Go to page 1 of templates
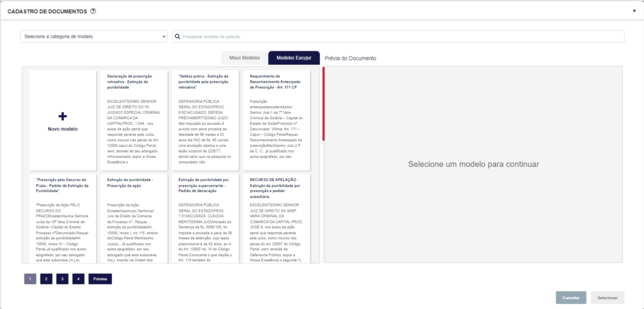The width and height of the screenshot is (644, 309). (30, 279)
